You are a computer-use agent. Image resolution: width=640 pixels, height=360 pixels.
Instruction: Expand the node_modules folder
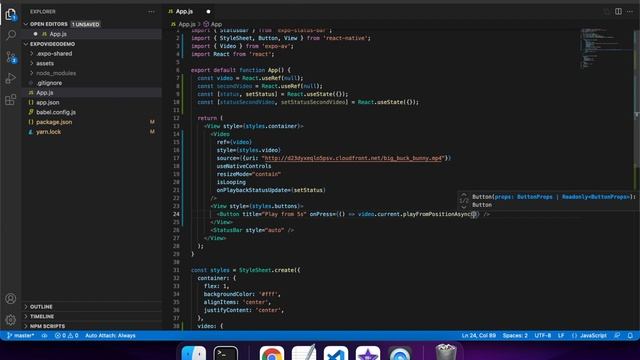pyautogui.click(x=56, y=73)
